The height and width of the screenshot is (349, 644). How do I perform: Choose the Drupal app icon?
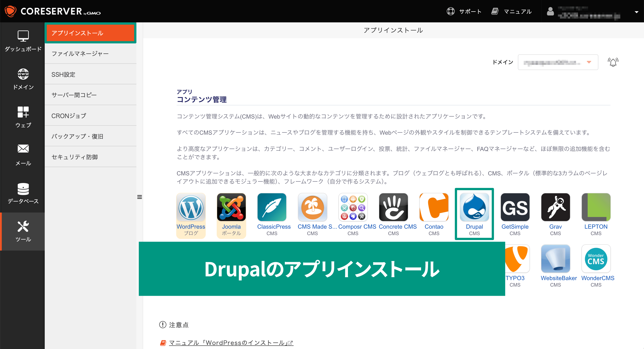pyautogui.click(x=475, y=207)
